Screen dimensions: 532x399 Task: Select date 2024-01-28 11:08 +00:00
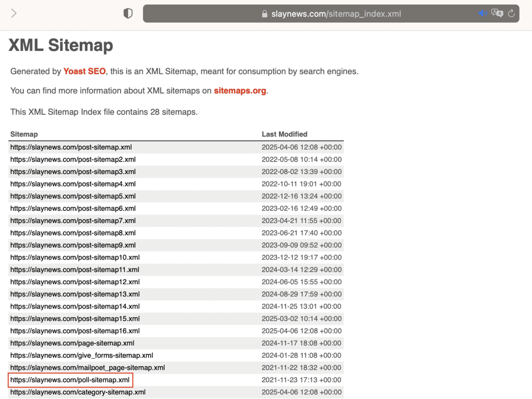tap(302, 356)
